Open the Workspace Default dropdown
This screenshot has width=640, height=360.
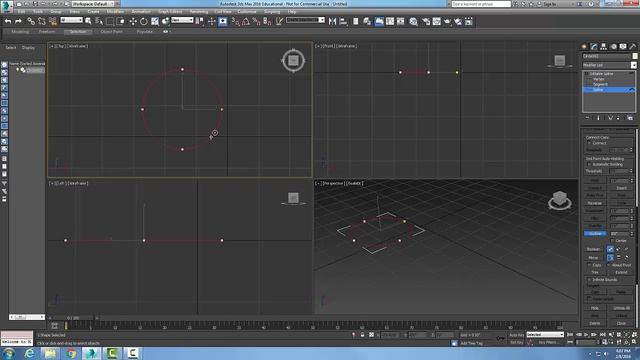coord(93,4)
